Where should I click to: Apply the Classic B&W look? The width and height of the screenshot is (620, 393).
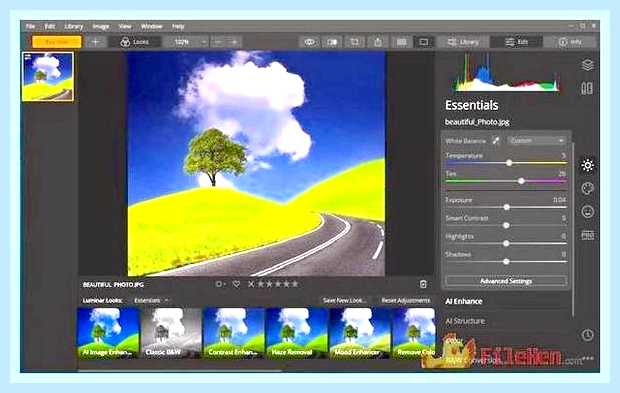coord(171,333)
